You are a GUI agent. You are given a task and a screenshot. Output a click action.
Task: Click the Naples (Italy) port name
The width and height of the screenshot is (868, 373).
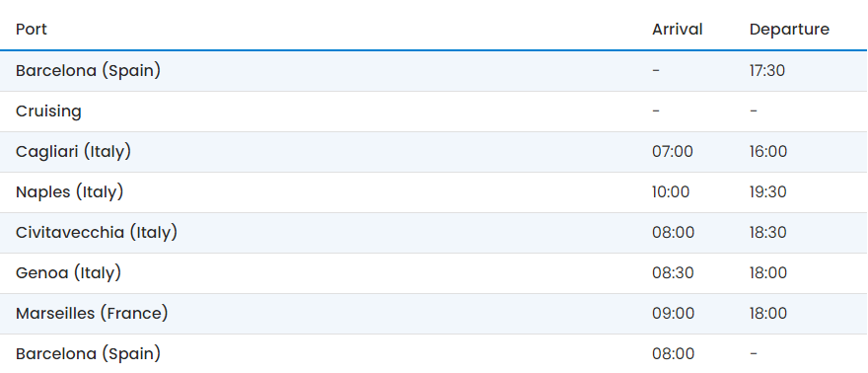[x=69, y=192]
